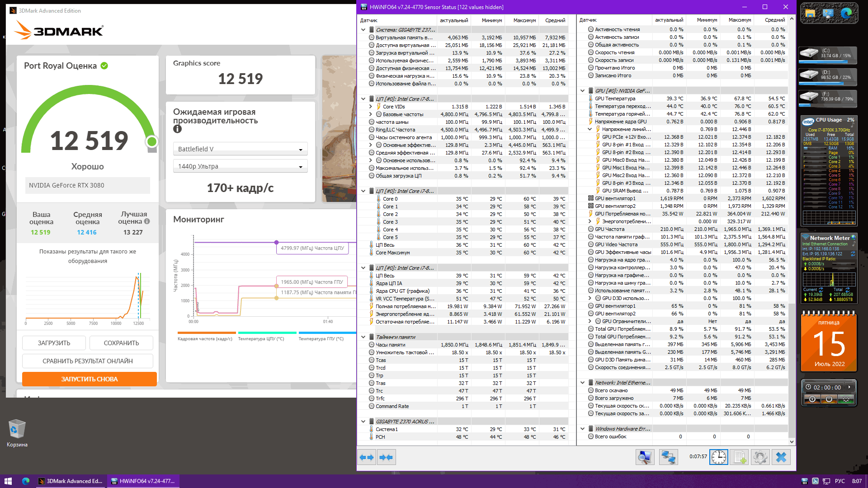
Task: Click the blue X close sensors icon
Action: 781,457
